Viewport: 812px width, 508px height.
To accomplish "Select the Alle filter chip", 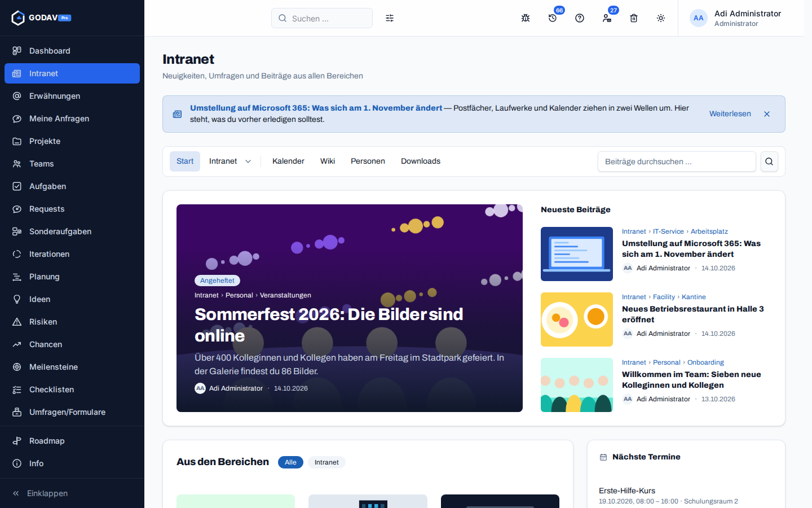I will pos(290,462).
